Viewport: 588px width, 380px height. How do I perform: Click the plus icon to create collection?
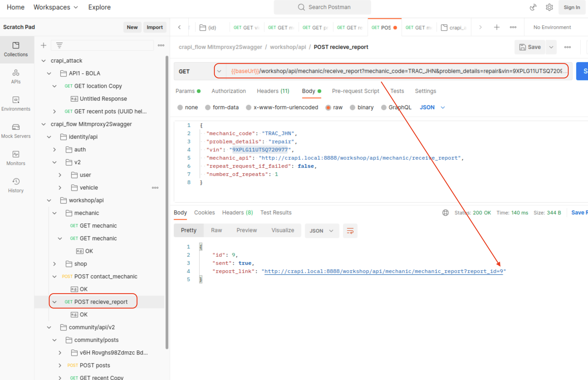pos(44,45)
